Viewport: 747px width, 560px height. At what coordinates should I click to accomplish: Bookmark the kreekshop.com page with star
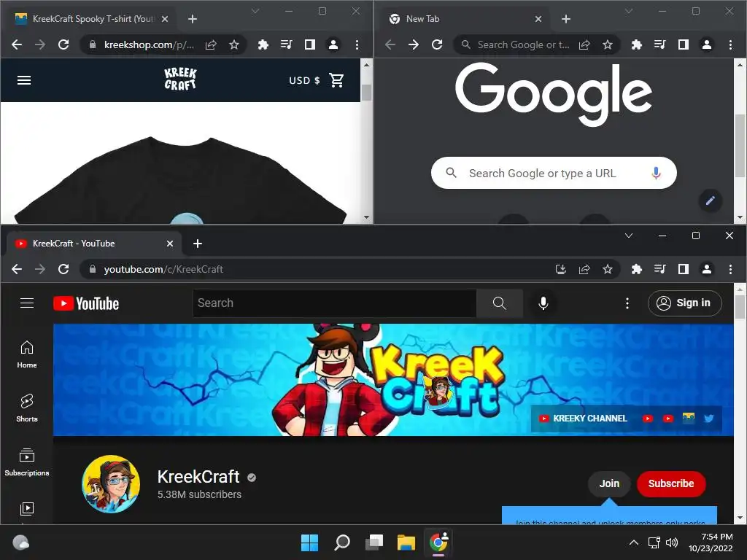pyautogui.click(x=234, y=44)
